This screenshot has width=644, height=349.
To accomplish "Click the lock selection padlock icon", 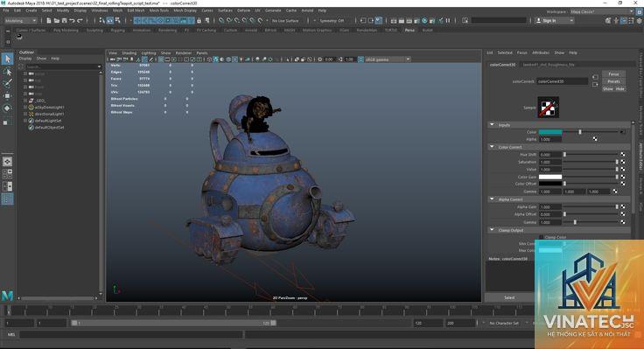I will pyautogui.click(x=199, y=20).
